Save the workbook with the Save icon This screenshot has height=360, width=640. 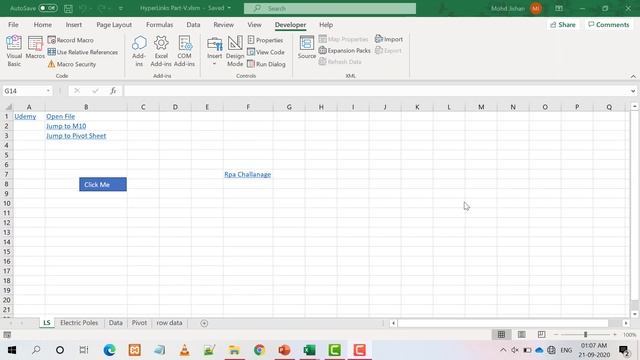point(68,8)
